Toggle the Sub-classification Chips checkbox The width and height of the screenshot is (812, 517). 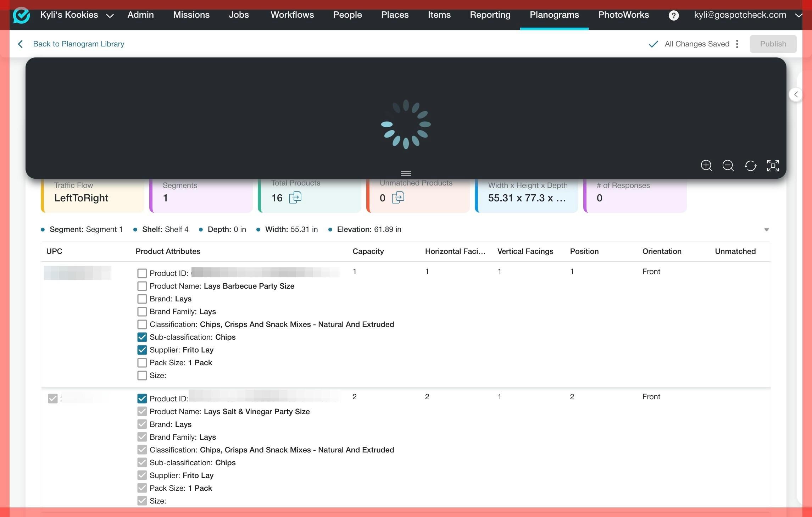click(142, 337)
